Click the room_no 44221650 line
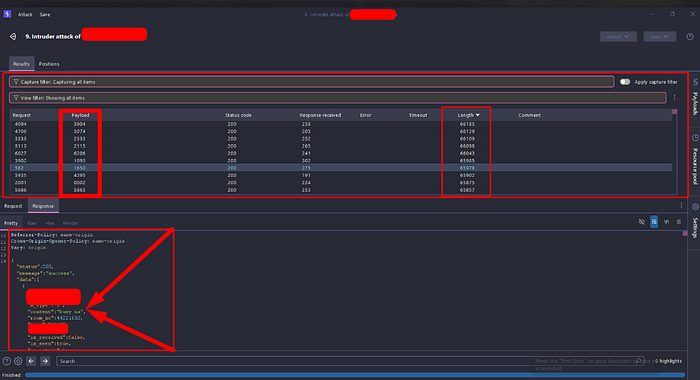Image resolution: width=700 pixels, height=380 pixels. tap(55, 318)
